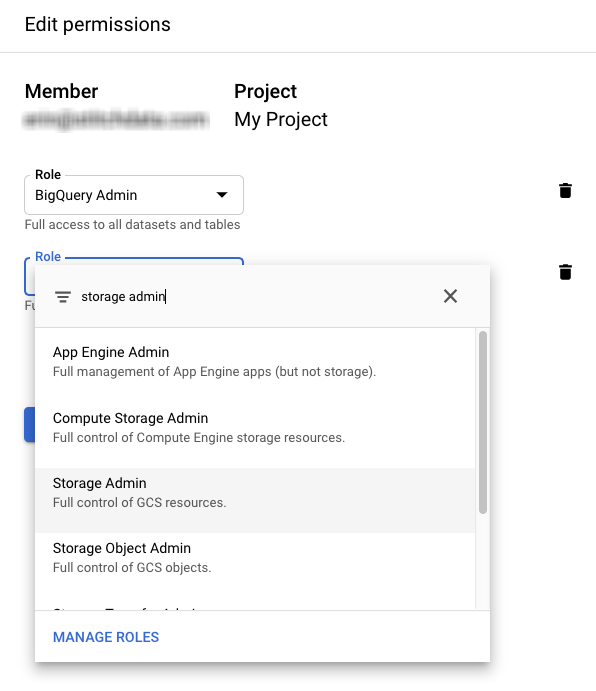
Task: Select Storage Admin role
Action: click(x=255, y=500)
